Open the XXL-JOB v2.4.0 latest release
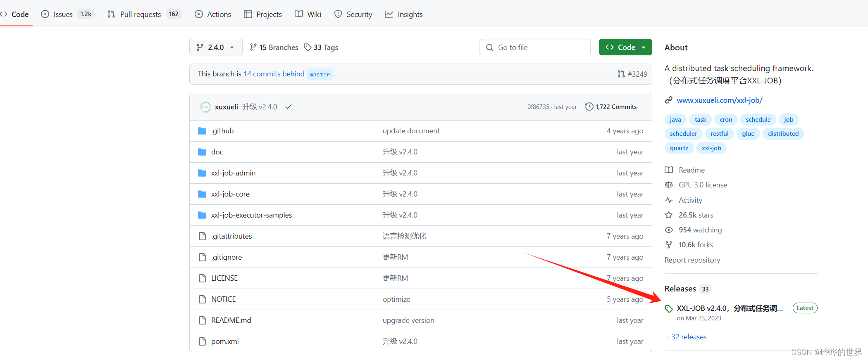The image size is (868, 360). pyautogui.click(x=730, y=308)
